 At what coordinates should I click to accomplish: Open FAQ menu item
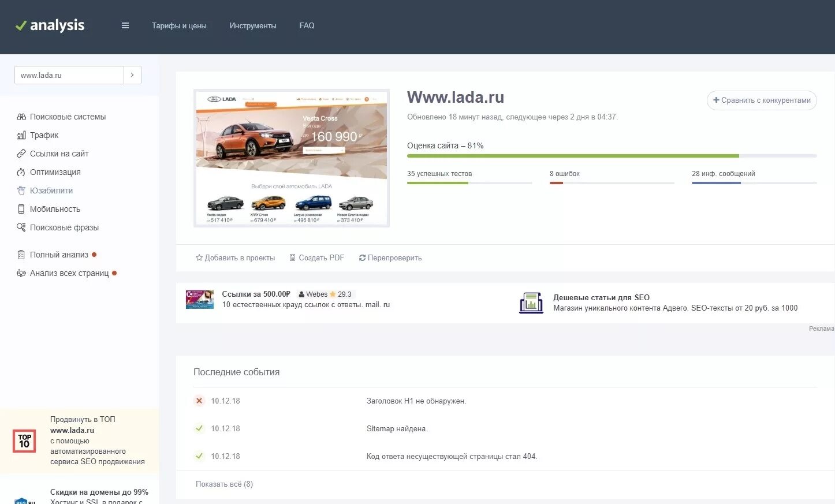(x=307, y=25)
